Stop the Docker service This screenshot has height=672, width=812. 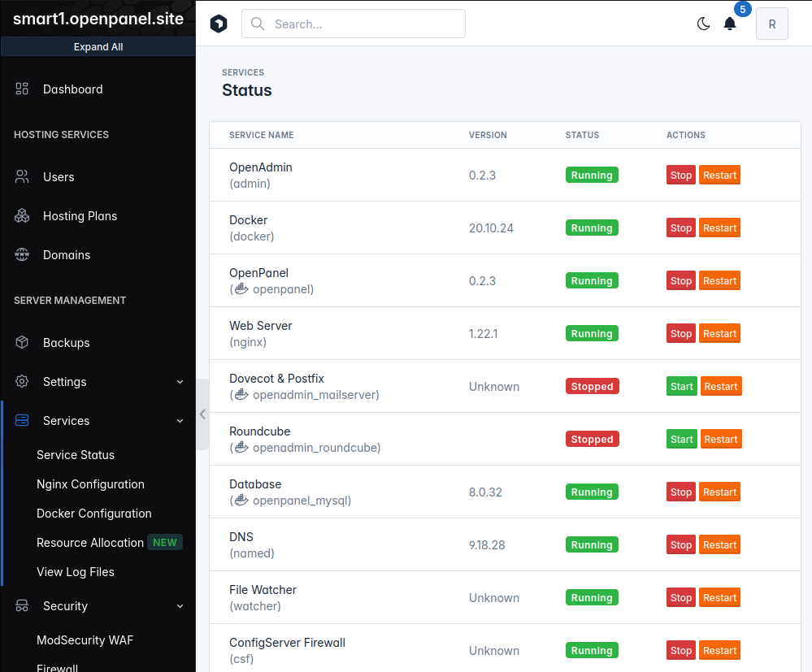[680, 228]
